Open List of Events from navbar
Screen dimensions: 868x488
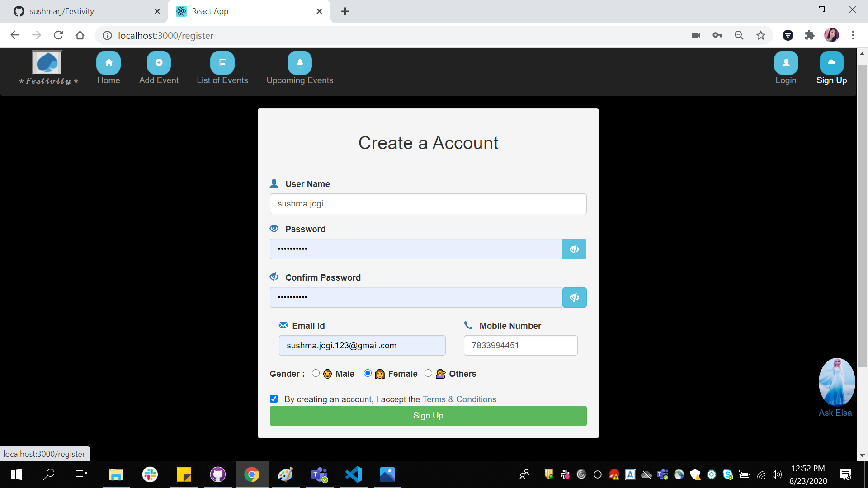pos(222,62)
